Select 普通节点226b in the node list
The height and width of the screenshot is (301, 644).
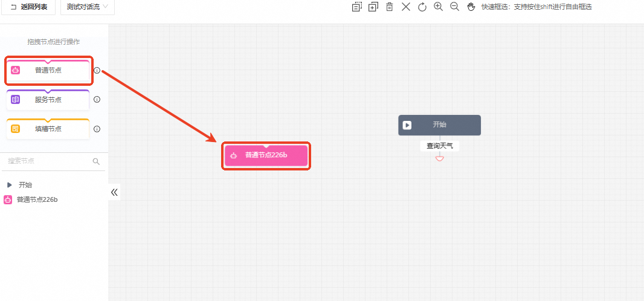tap(37, 200)
